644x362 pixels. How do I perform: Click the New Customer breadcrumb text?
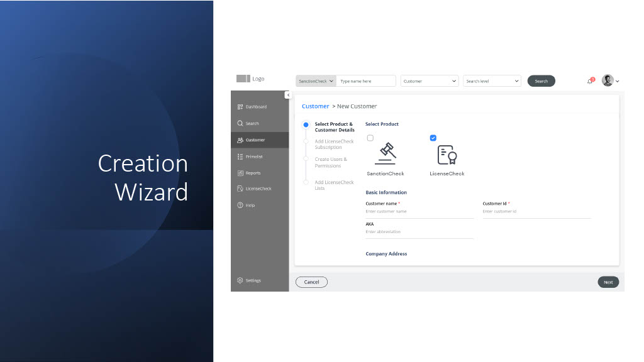(357, 106)
